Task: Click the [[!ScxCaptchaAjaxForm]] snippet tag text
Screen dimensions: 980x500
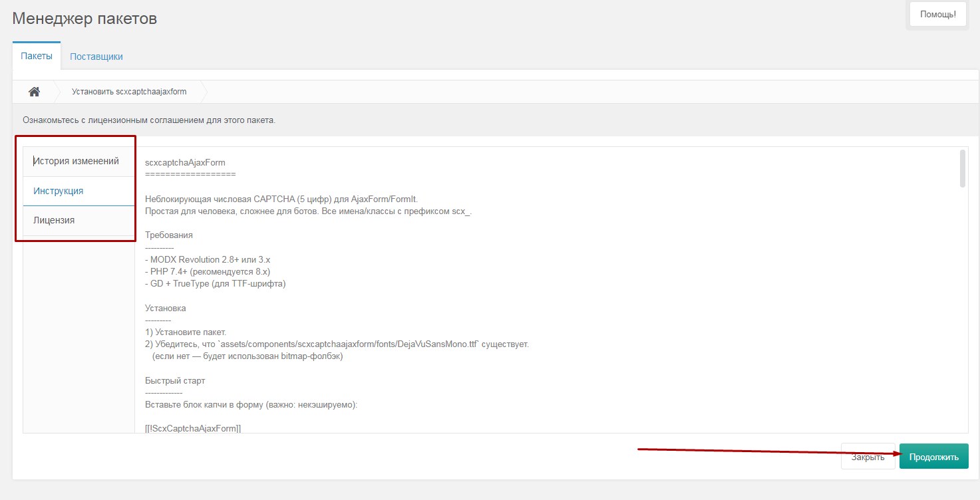Action: click(192, 428)
